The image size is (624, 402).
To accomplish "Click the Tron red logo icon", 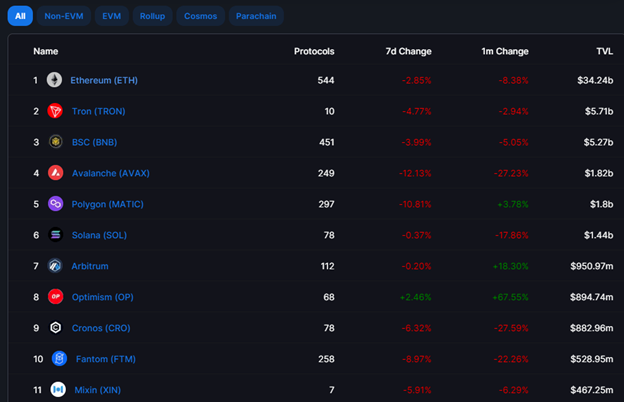I will tap(55, 111).
